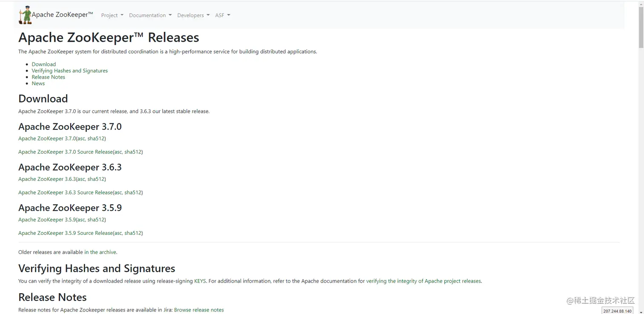Click the Apache ZooKeeper Releases page title
The width and height of the screenshot is (644, 314).
[x=109, y=37]
